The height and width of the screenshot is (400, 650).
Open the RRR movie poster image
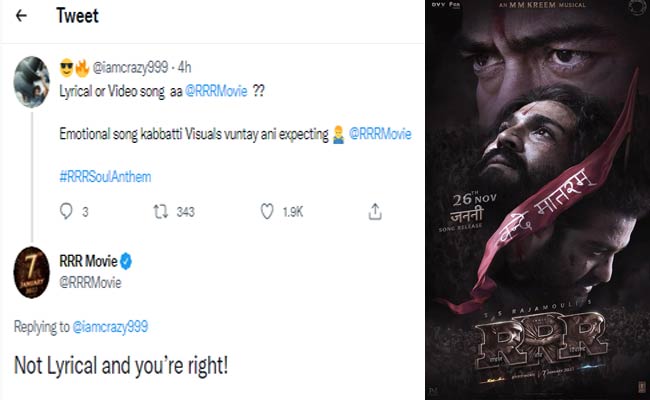535,200
